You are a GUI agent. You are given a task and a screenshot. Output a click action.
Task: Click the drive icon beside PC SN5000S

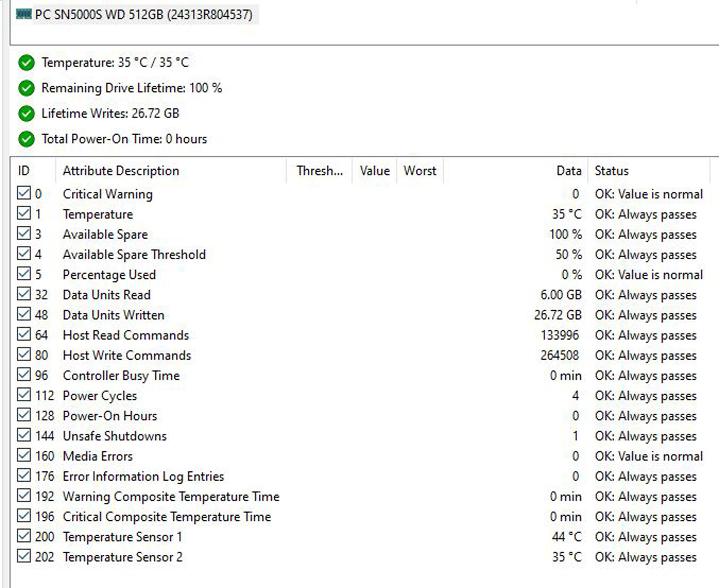click(x=24, y=14)
